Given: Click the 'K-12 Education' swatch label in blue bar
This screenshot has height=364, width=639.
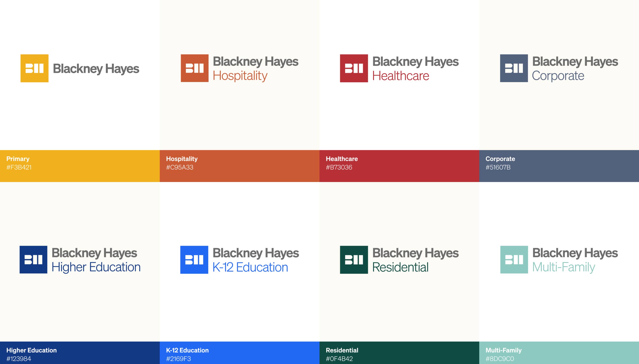Looking at the screenshot, I should click(x=187, y=350).
